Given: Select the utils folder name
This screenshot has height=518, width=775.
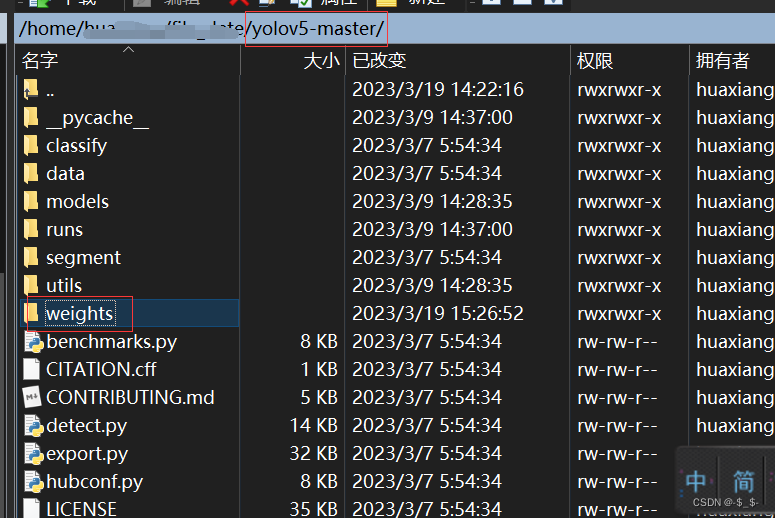Looking at the screenshot, I should pyautogui.click(x=64, y=286).
